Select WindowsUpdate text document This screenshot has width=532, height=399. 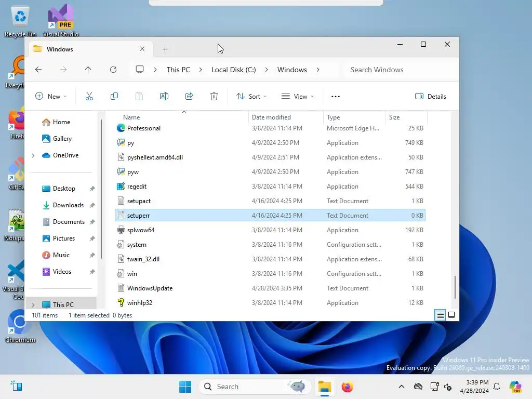tap(270, 288)
